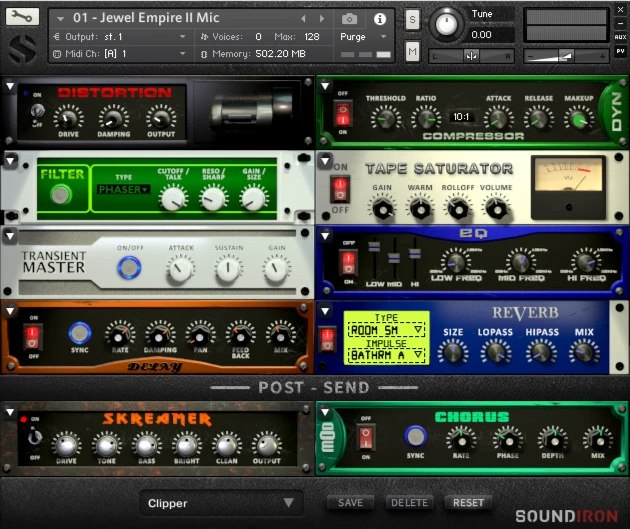
Task: Toggle the Delay Sync button
Action: [80, 333]
